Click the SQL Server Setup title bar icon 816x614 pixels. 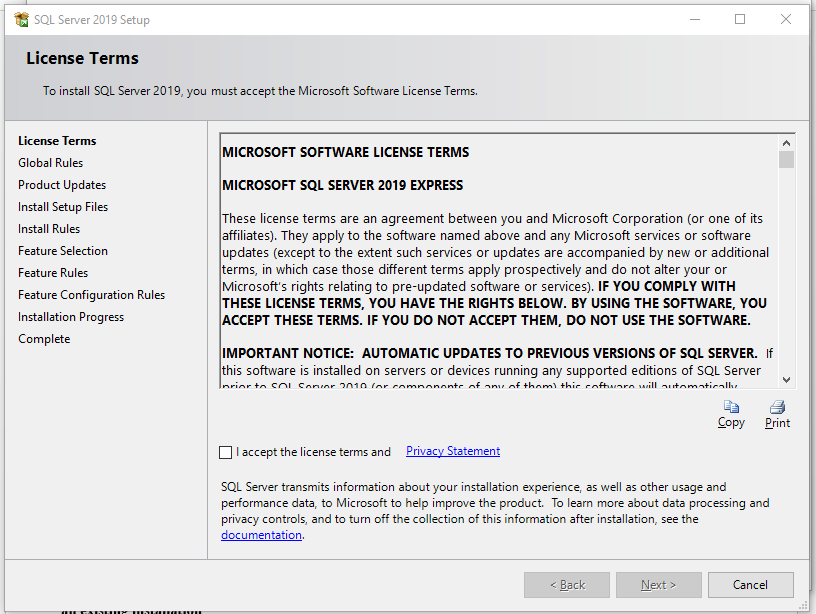pyautogui.click(x=21, y=19)
